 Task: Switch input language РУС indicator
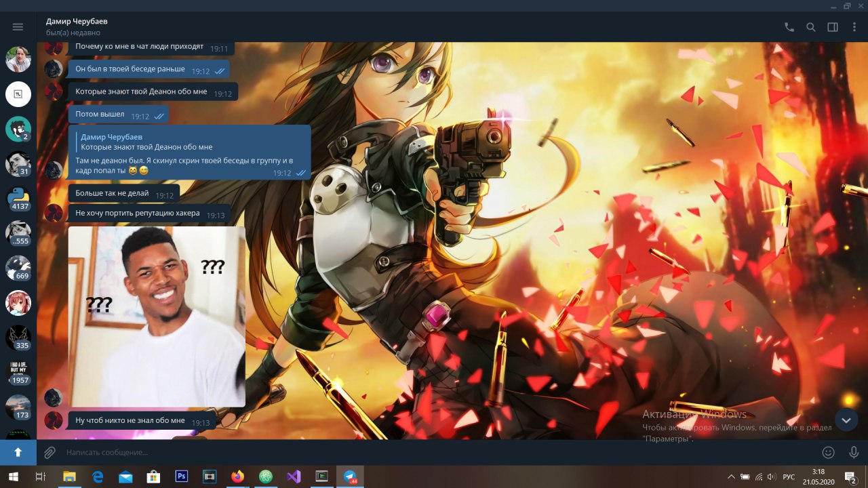pos(789,476)
